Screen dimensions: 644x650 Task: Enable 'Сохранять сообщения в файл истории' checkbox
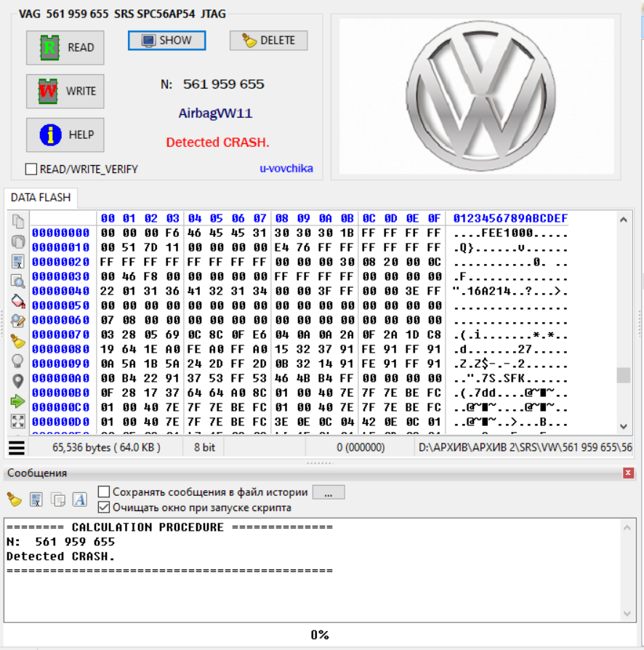104,492
